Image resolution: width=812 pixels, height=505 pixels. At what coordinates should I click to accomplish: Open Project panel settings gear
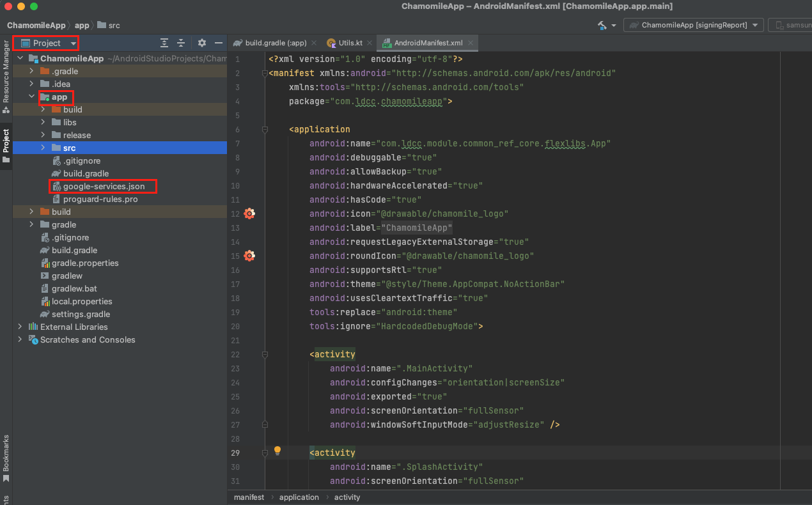click(202, 43)
